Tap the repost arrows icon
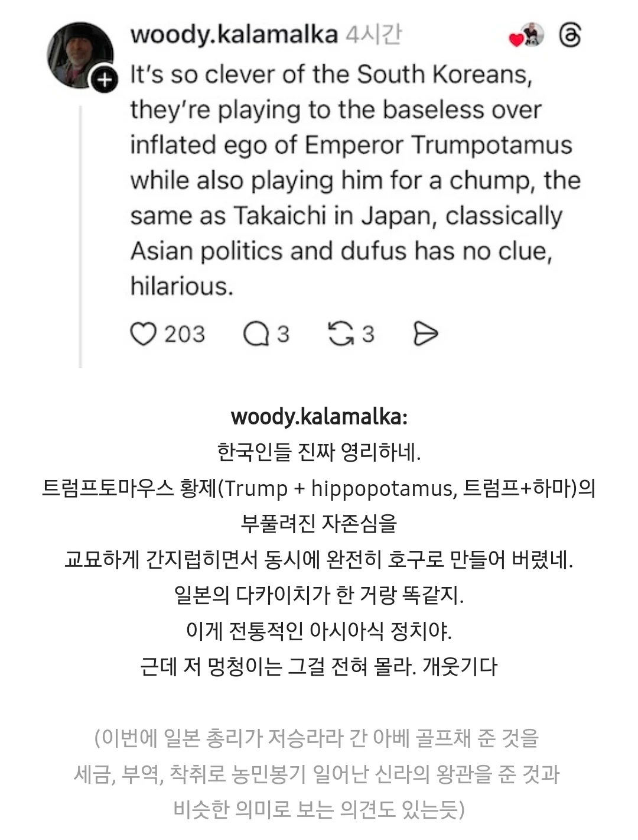 (x=340, y=334)
